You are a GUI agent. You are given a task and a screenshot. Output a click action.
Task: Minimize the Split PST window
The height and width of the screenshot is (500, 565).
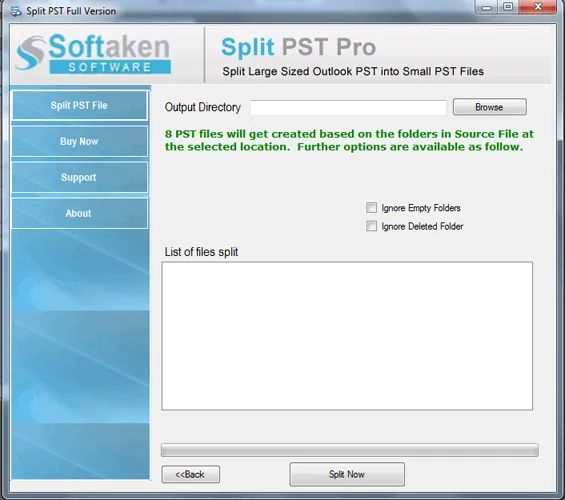(x=487, y=7)
